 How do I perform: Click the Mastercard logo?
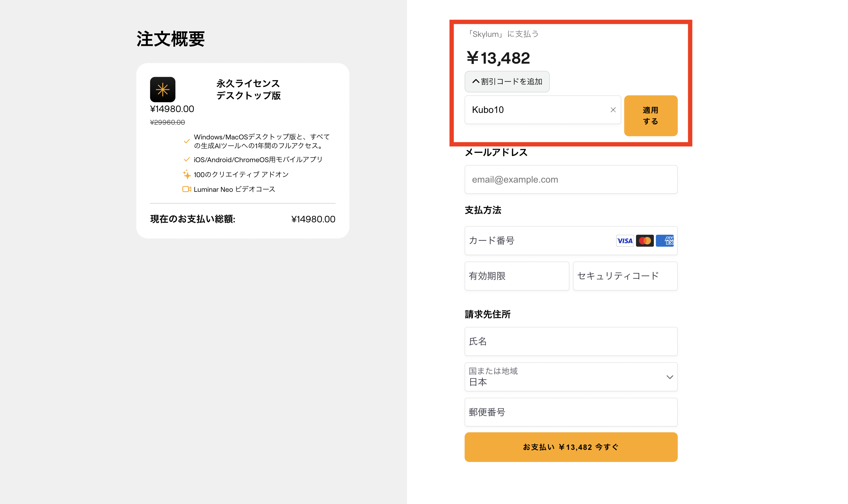(644, 241)
